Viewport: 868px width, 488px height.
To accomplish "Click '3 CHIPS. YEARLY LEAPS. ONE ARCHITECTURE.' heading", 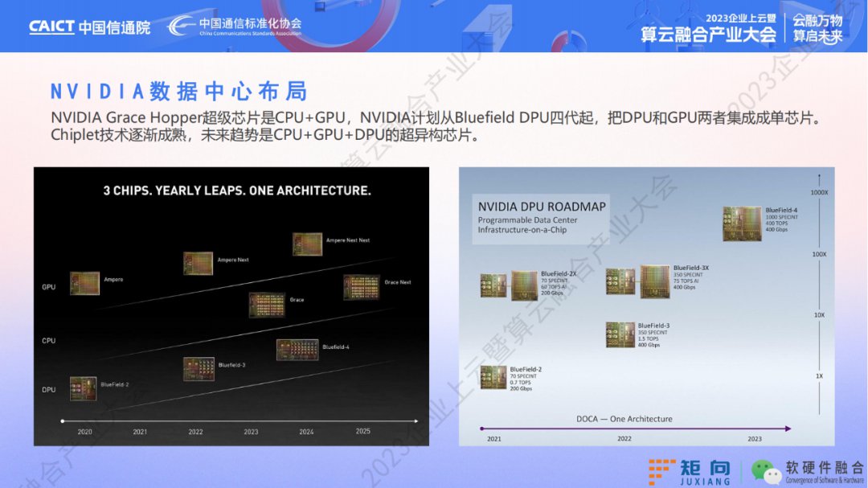I will tap(237, 191).
